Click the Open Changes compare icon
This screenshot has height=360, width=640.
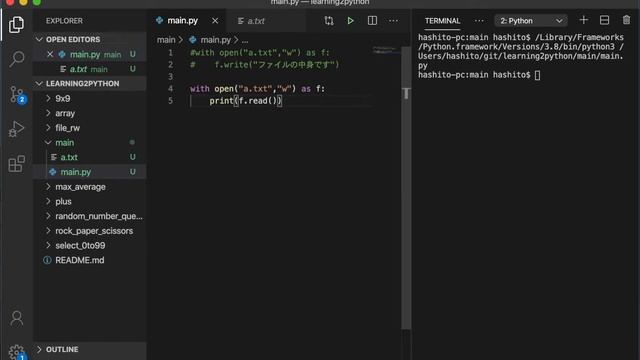[x=329, y=21]
